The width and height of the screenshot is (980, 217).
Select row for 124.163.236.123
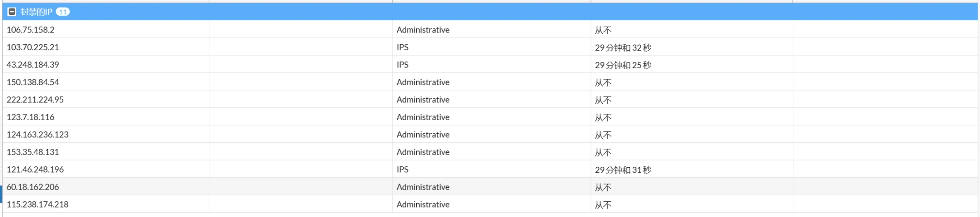pyautogui.click(x=38, y=135)
